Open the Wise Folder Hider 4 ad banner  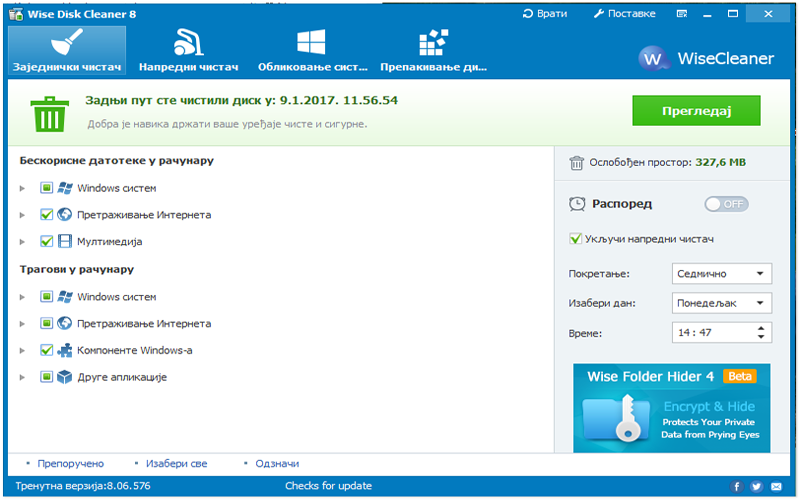coord(671,408)
